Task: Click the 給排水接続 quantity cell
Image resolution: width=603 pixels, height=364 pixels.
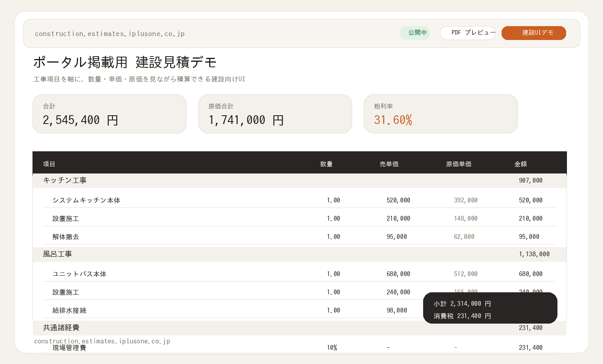Action: [333, 311]
